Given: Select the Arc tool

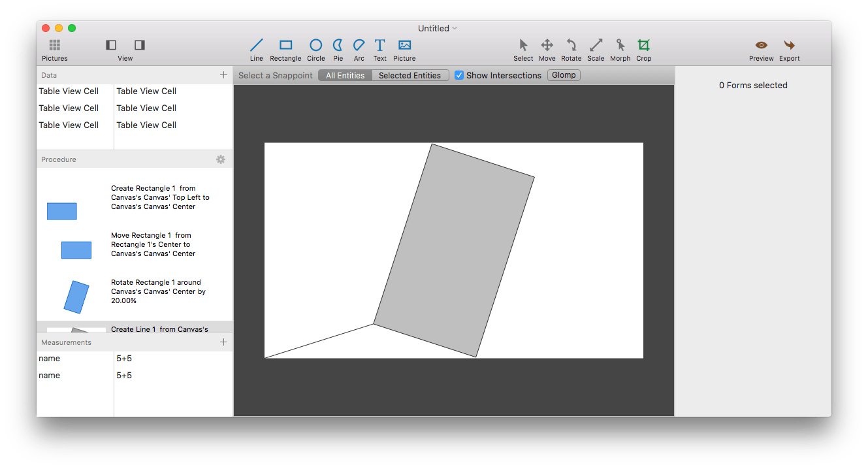Looking at the screenshot, I should click(359, 48).
